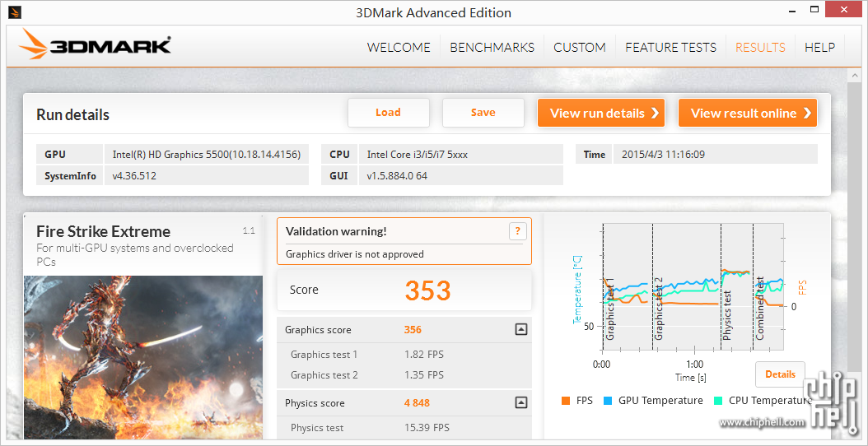The image size is (868, 446).
Task: Click the title bar 3DMark app icon
Action: tap(14, 12)
